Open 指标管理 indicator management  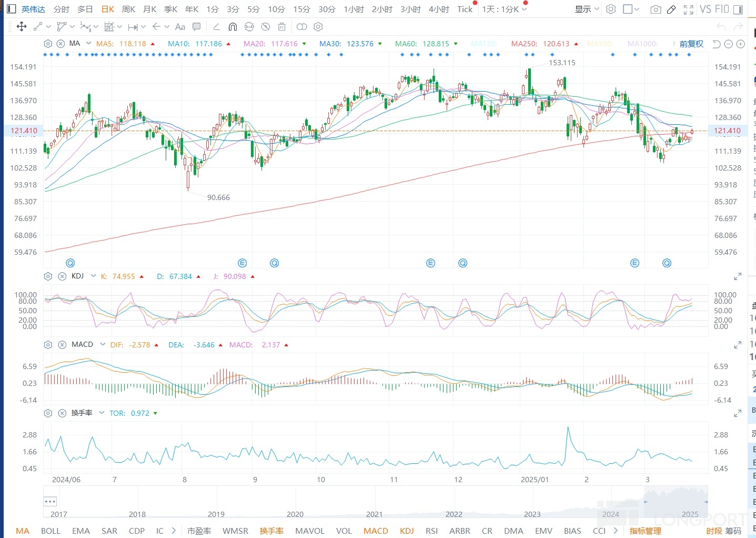coord(645,531)
